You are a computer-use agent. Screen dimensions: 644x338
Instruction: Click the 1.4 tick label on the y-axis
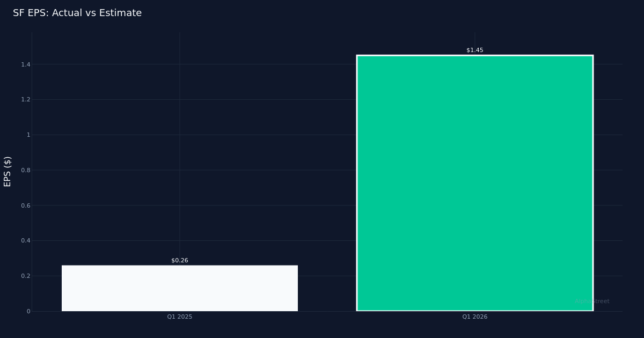tap(25, 64)
